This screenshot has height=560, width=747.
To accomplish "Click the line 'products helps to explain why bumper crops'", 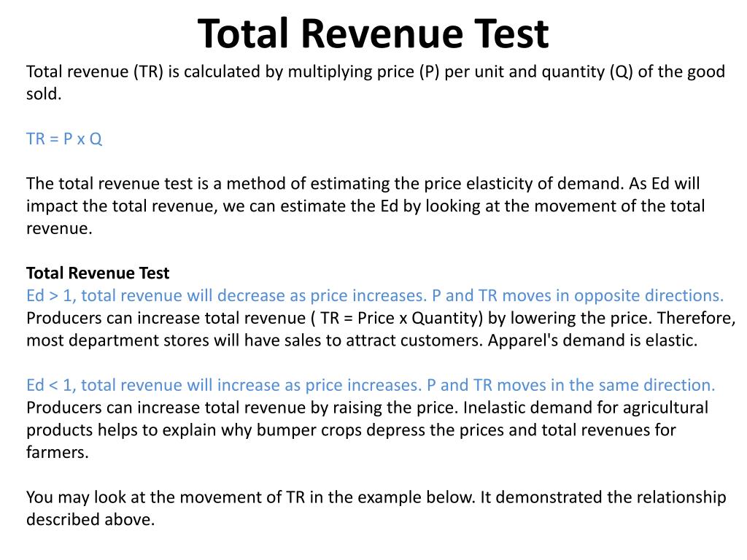I will [x=351, y=430].
